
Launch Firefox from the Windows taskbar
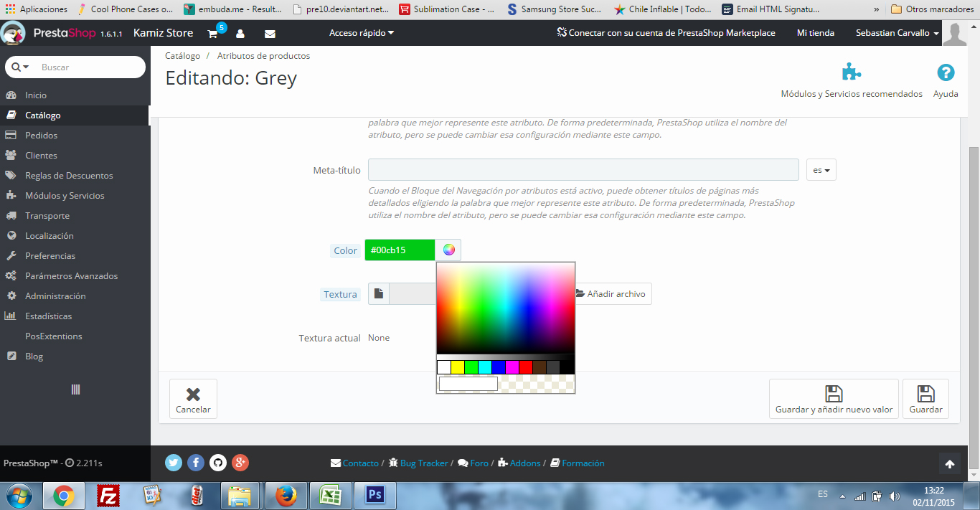coord(286,496)
